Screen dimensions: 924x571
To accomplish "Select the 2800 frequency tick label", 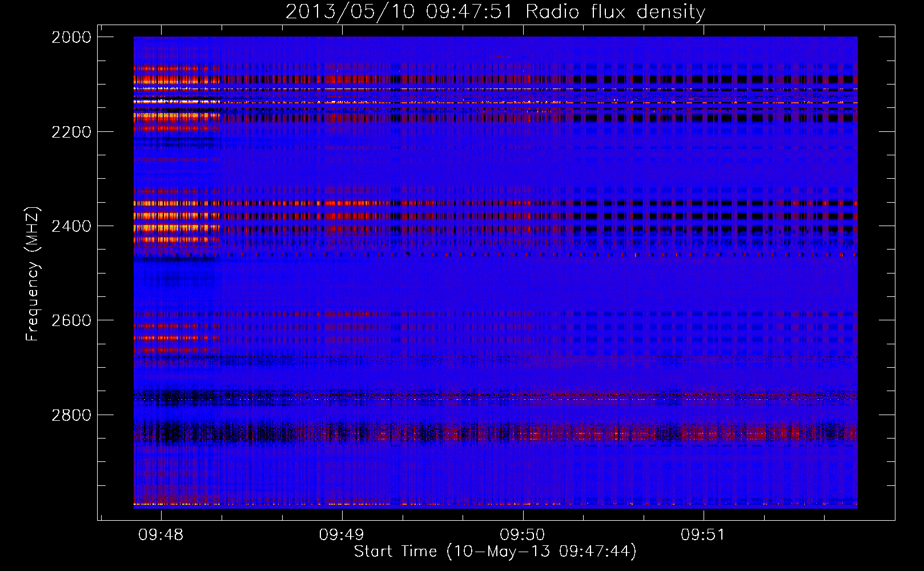I will 71,415.
